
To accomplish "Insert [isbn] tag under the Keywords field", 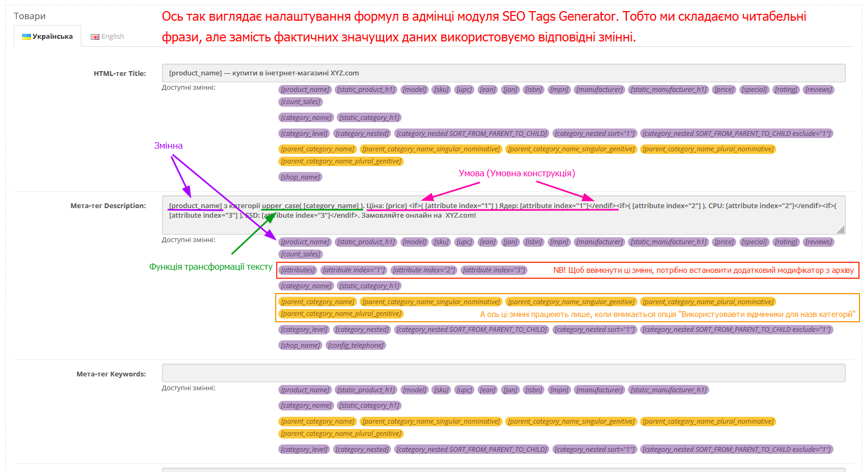I will (x=533, y=390).
